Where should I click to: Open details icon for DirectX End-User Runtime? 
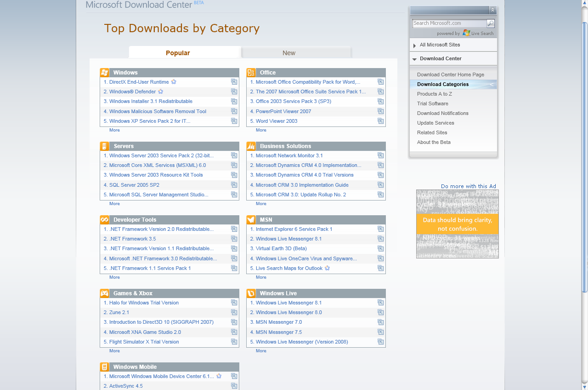pyautogui.click(x=234, y=82)
